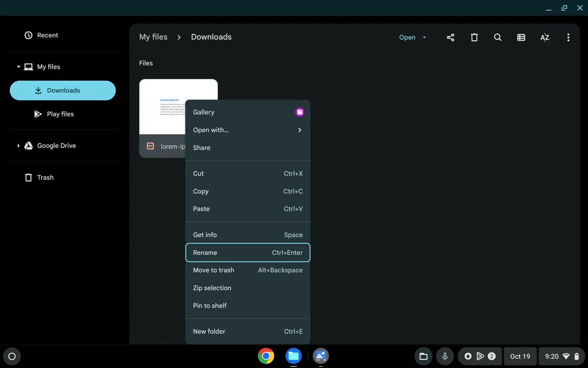Select Downloads in the sidebar
The width and height of the screenshot is (588, 368).
(x=63, y=90)
